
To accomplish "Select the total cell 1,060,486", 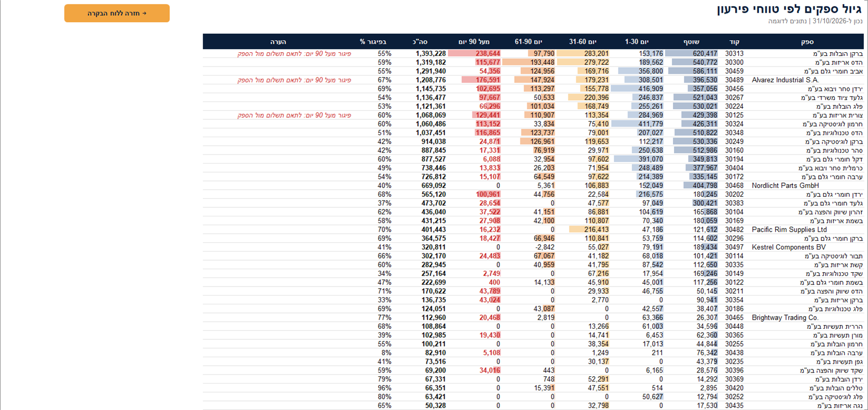I will [430, 124].
